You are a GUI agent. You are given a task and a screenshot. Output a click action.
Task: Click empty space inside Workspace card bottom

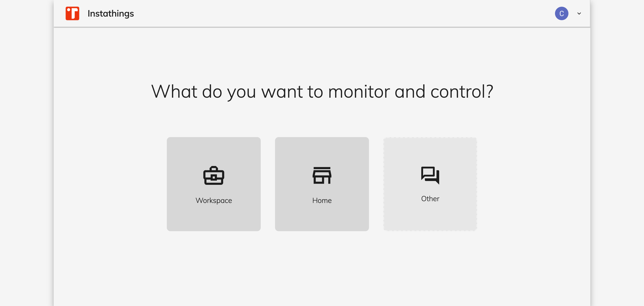(x=214, y=219)
